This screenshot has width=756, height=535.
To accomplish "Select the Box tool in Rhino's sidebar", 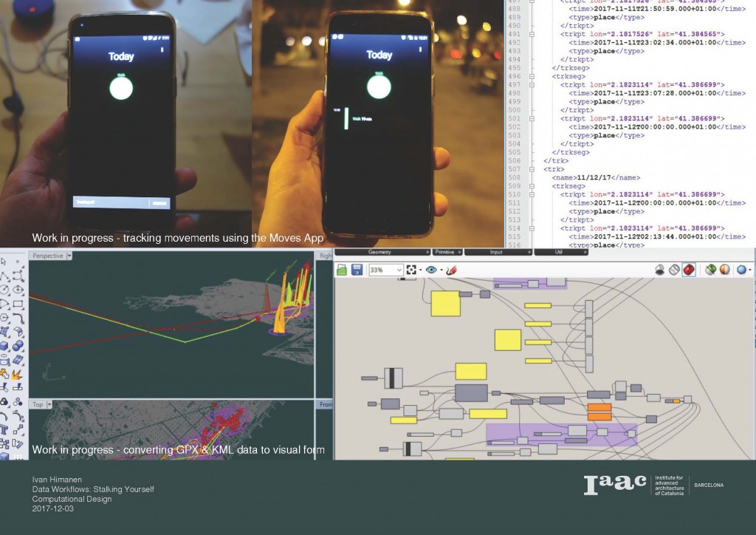I will (x=4, y=344).
